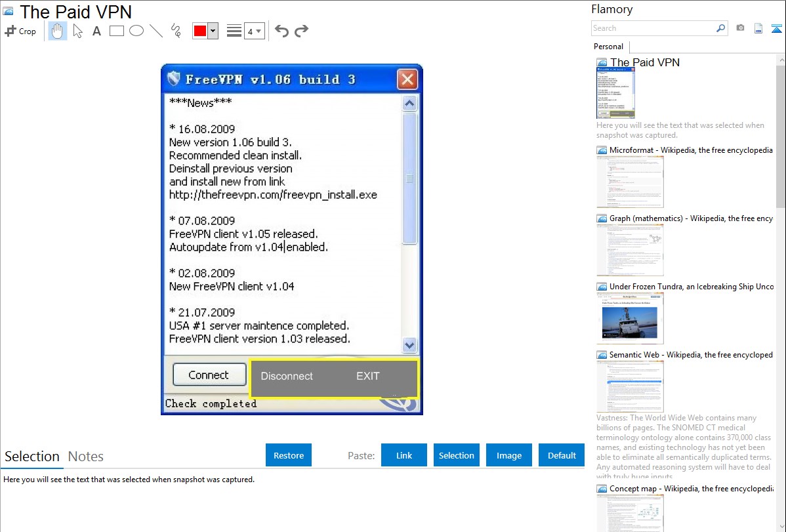Click the Flamory sidebar scrollbar thumb
The height and width of the screenshot is (532, 786).
[x=781, y=135]
